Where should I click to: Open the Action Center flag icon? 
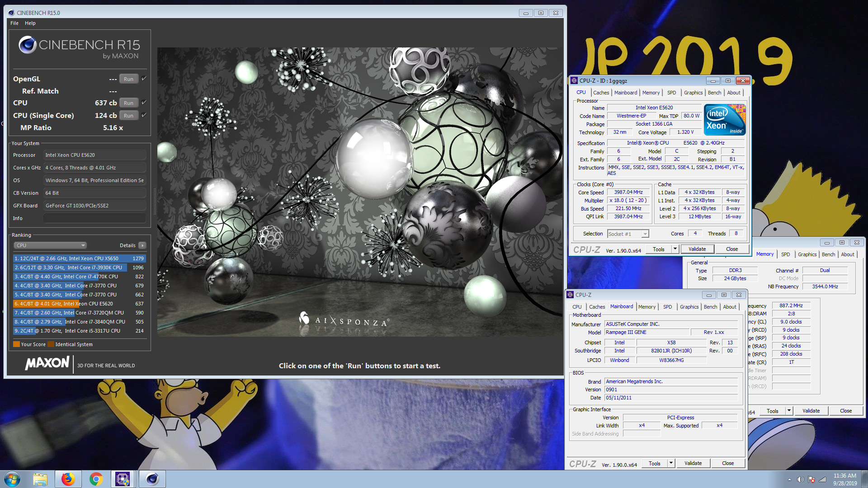tap(811, 479)
